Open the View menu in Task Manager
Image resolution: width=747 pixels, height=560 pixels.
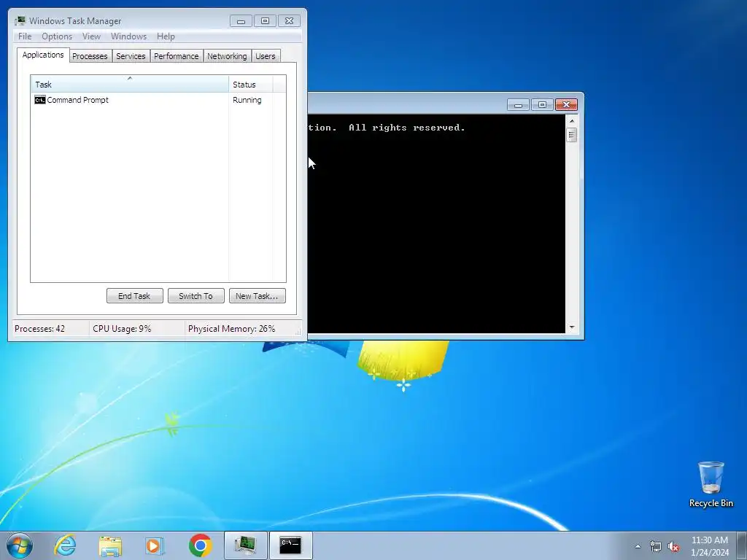[91, 36]
